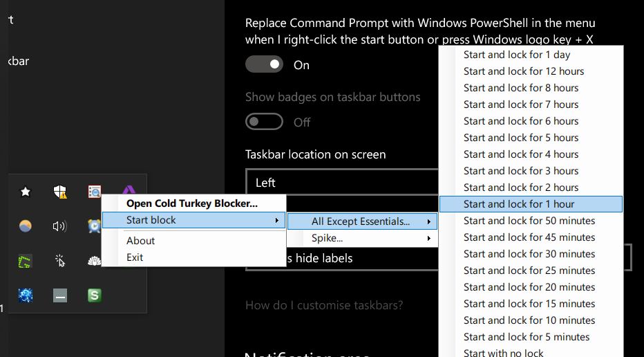Open Windows Security shield tray icon
Viewport: 644px width, 357px height.
(x=60, y=192)
